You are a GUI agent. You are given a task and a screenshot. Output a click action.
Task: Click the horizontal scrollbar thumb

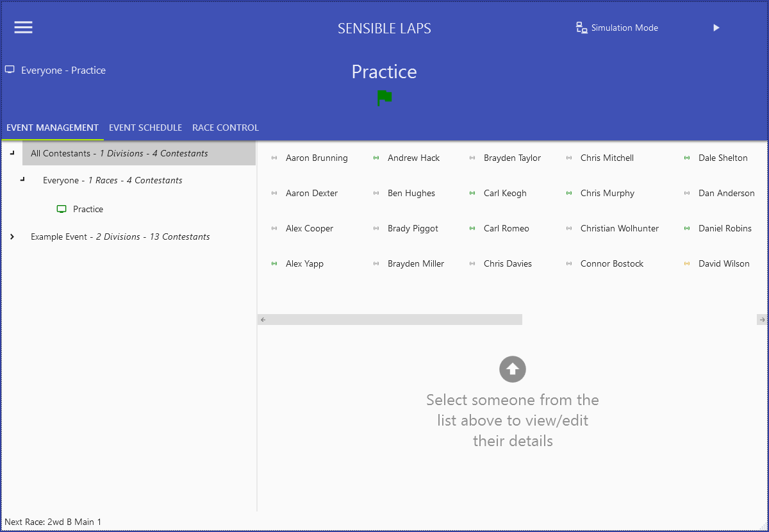[394, 319]
